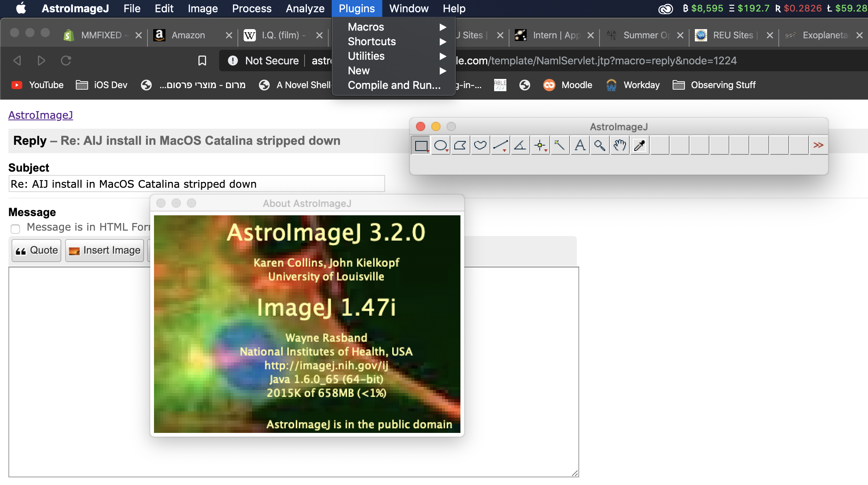Select the Angle tool
Viewport: 868px width, 485px height.
(520, 146)
